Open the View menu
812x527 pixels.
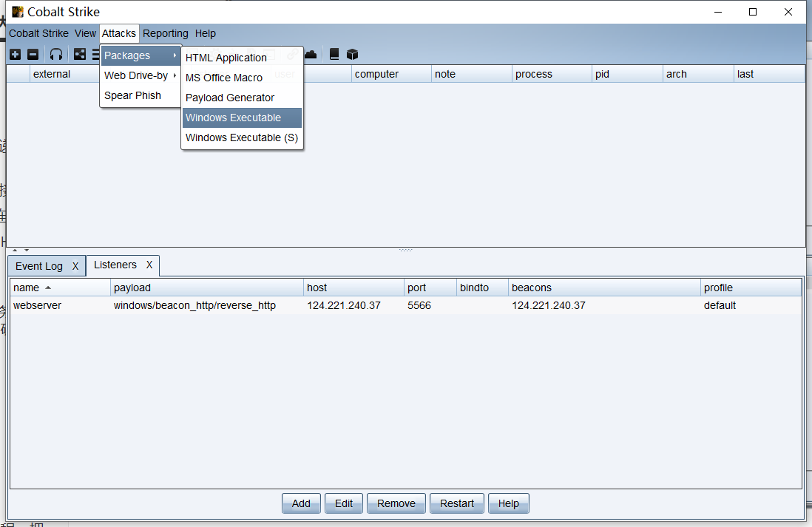point(85,33)
